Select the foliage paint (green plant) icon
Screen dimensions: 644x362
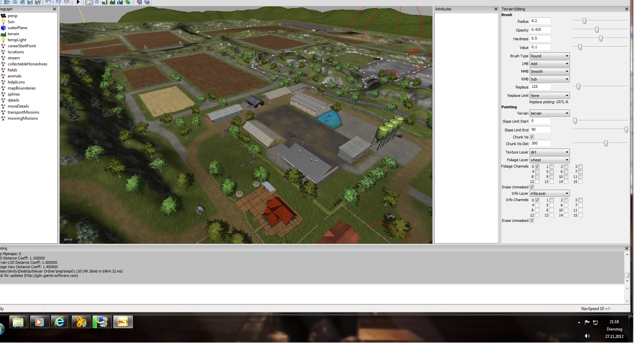pyautogui.click(x=128, y=2)
